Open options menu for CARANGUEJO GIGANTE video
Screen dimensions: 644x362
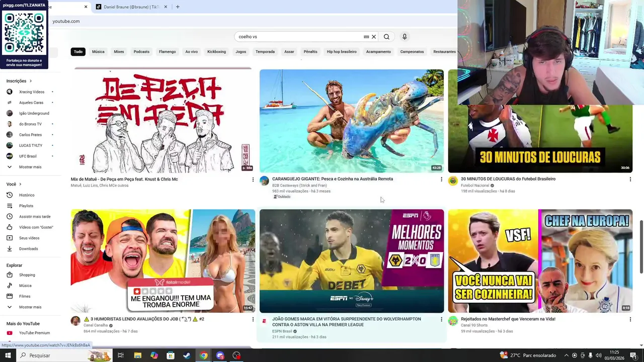[x=441, y=179]
